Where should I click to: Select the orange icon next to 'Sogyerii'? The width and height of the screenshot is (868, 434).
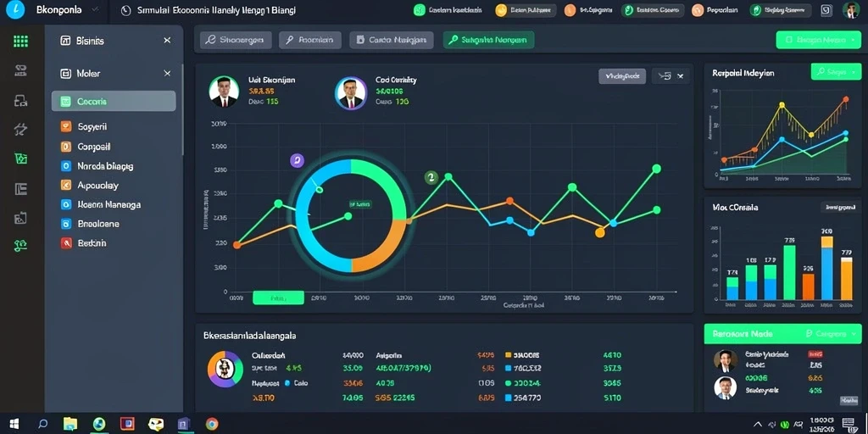tap(66, 126)
